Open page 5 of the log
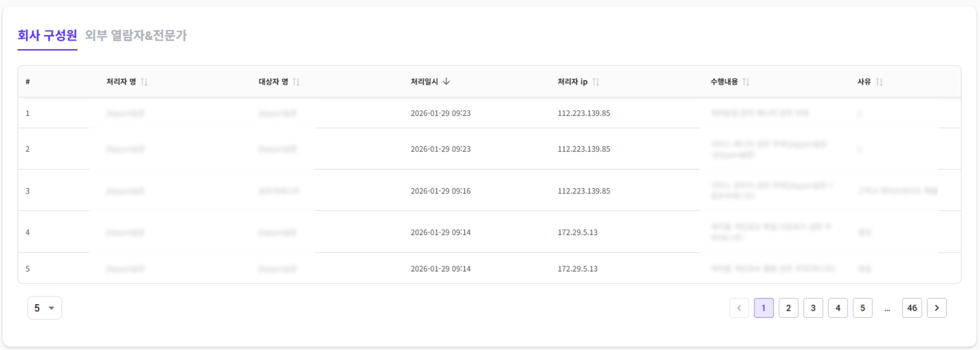 (x=863, y=308)
